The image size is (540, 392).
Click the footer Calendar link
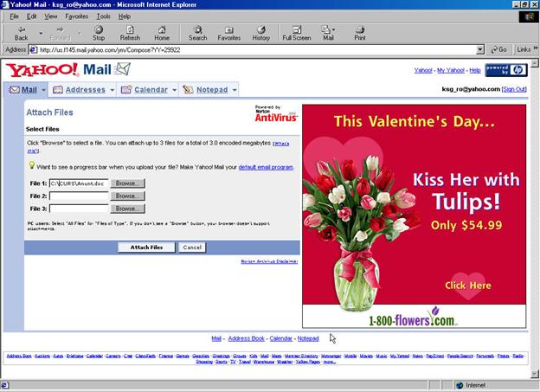tap(280, 338)
